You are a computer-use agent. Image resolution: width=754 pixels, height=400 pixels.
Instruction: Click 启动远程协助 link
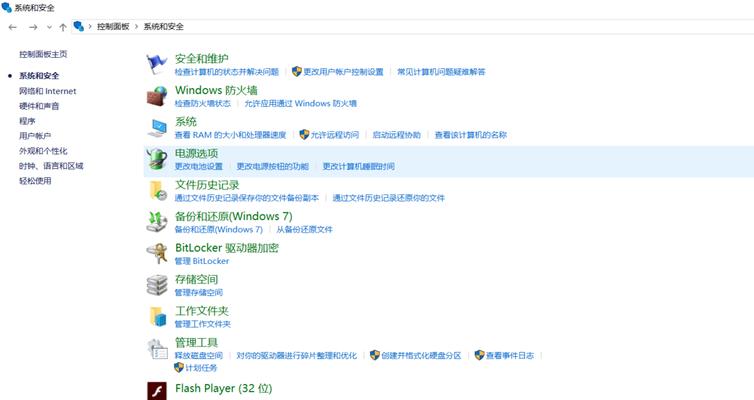tap(397, 135)
